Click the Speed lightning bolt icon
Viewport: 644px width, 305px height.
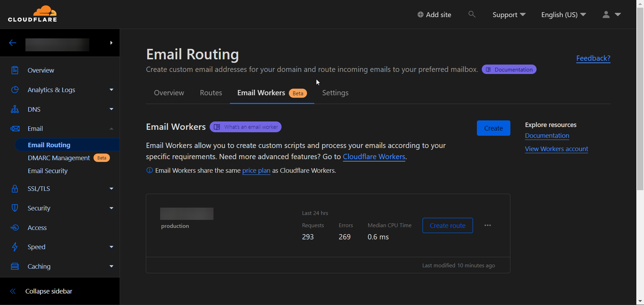(x=15, y=247)
